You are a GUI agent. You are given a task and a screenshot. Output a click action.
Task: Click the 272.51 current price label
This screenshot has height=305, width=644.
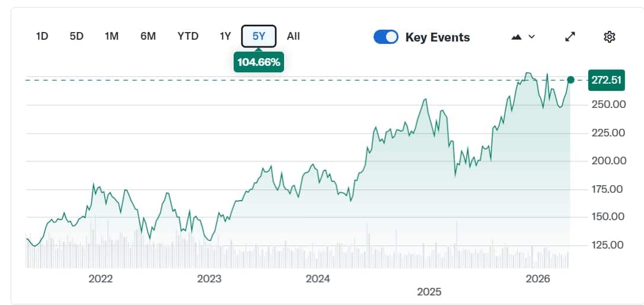[606, 80]
